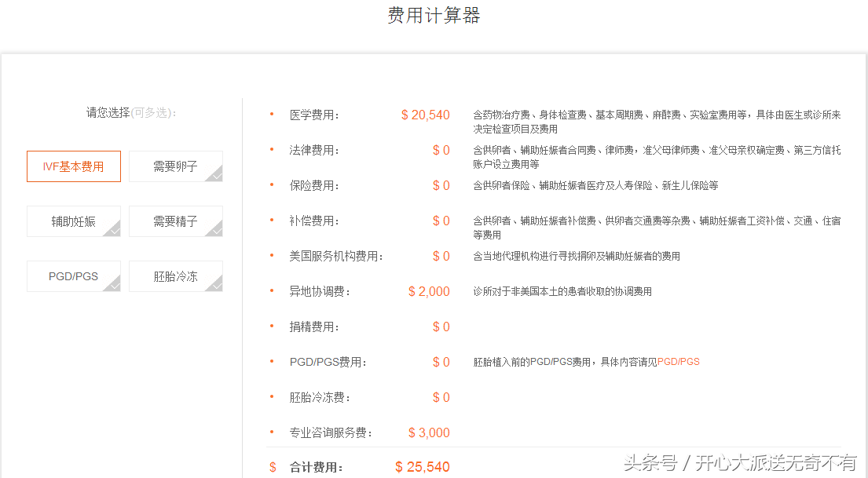Click the 医学费用 amount $20,540

(425, 115)
